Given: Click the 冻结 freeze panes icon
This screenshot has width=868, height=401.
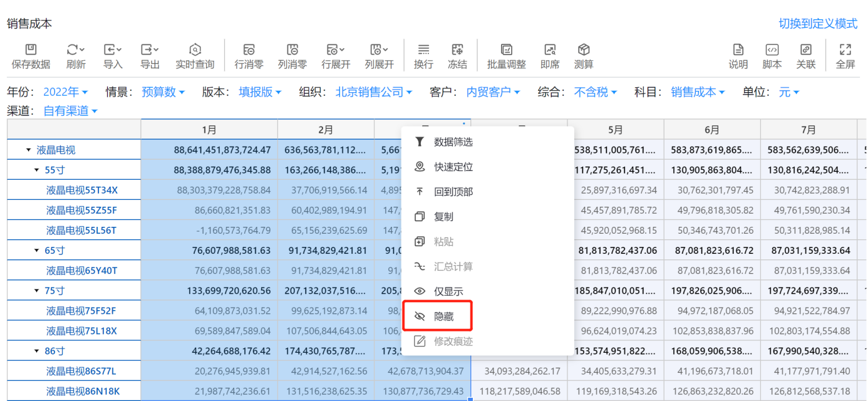Looking at the screenshot, I should pyautogui.click(x=457, y=50).
